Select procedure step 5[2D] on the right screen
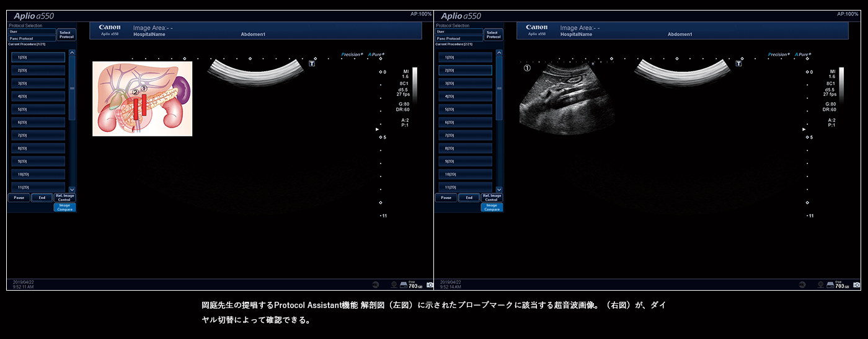 click(465, 109)
